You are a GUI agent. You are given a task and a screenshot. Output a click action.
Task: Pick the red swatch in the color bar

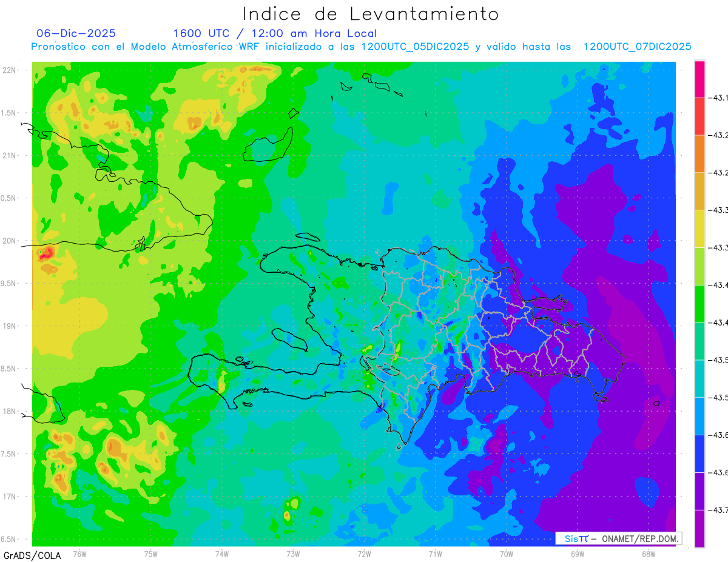[699, 116]
